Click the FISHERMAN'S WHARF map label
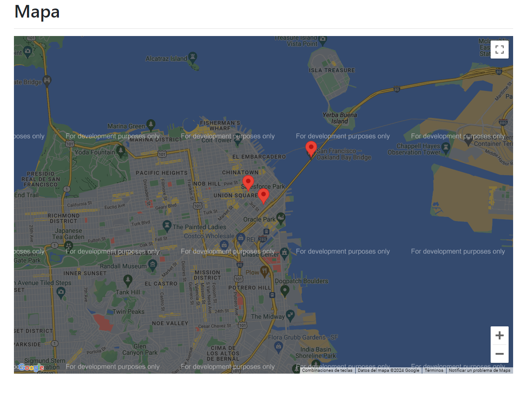This screenshot has width=532, height=393. [220, 125]
